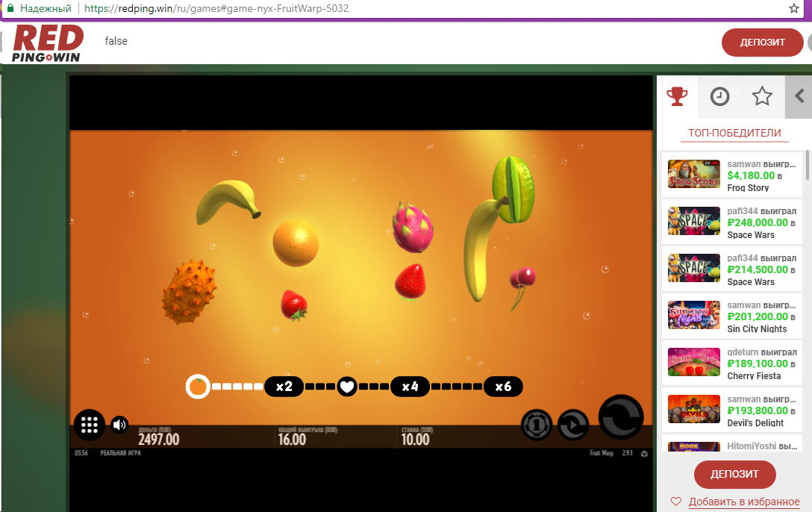Screen dimensions: 812x512
Task: Click the x4 multiplier marker
Action: (x=410, y=387)
